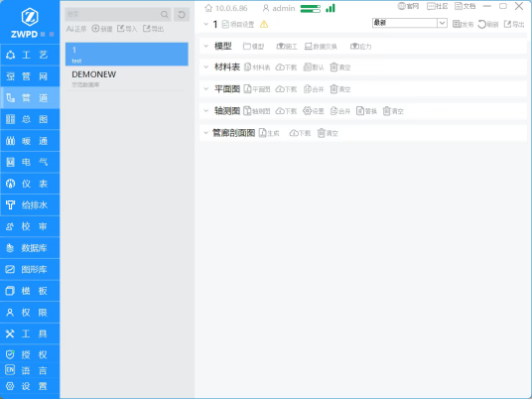
Task: Select the DEMONEW project in the list
Action: pyautogui.click(x=127, y=78)
